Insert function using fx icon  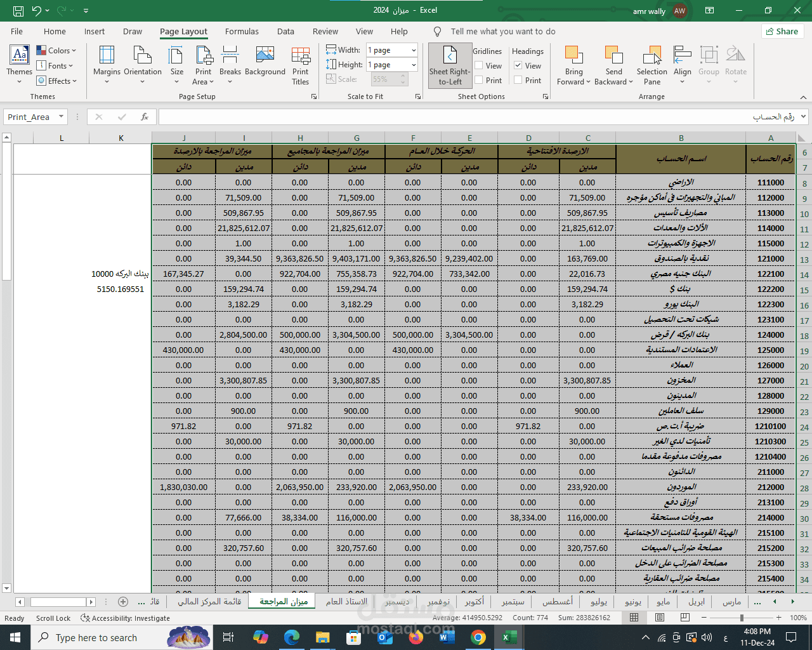click(145, 117)
